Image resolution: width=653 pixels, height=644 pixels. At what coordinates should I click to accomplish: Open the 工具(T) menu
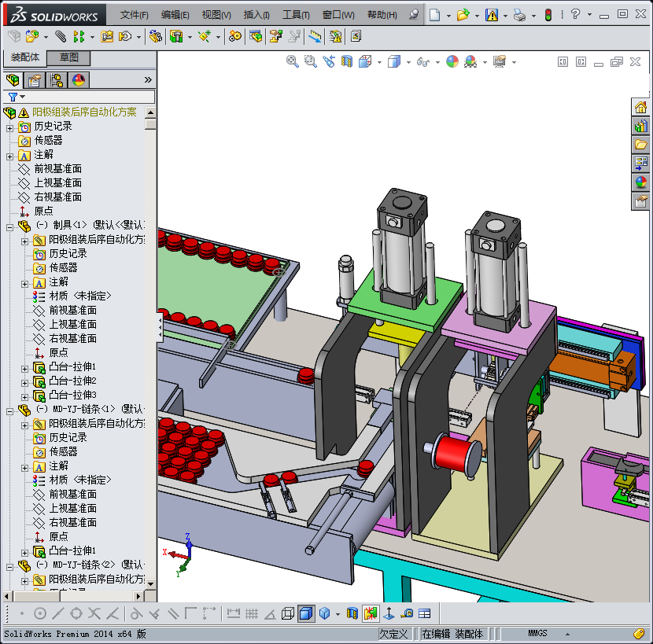tap(296, 15)
